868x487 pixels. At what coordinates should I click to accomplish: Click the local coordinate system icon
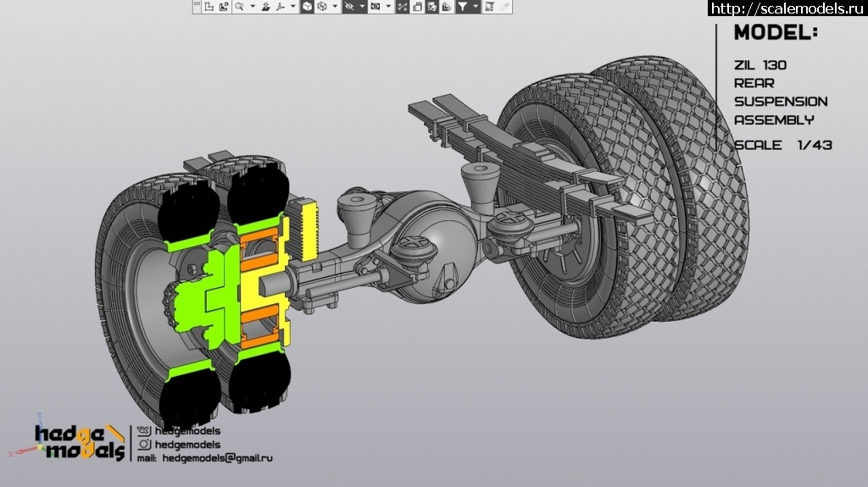click(224, 7)
